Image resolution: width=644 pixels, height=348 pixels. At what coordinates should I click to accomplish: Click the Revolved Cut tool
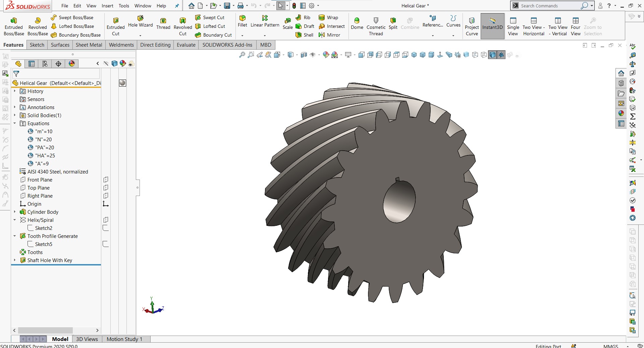click(x=183, y=27)
